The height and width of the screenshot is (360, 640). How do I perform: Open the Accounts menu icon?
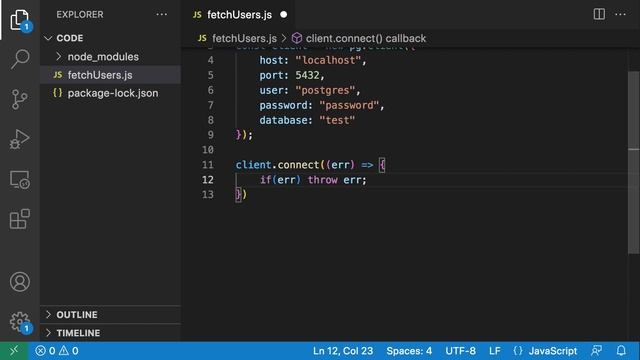pyautogui.click(x=20, y=282)
